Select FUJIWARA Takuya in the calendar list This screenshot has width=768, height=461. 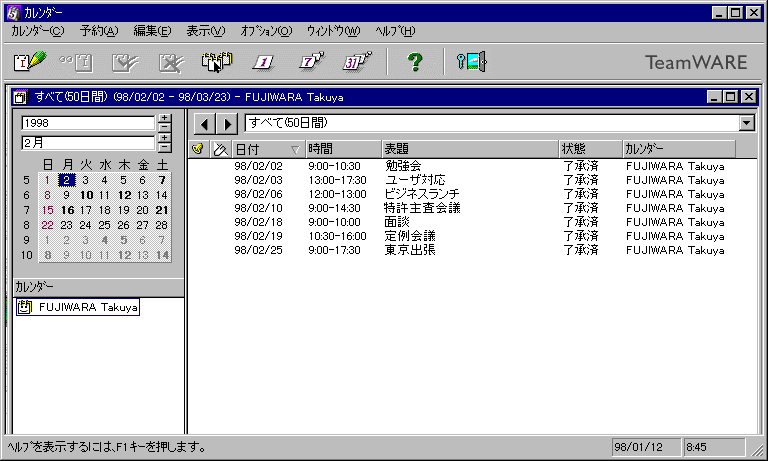point(87,307)
